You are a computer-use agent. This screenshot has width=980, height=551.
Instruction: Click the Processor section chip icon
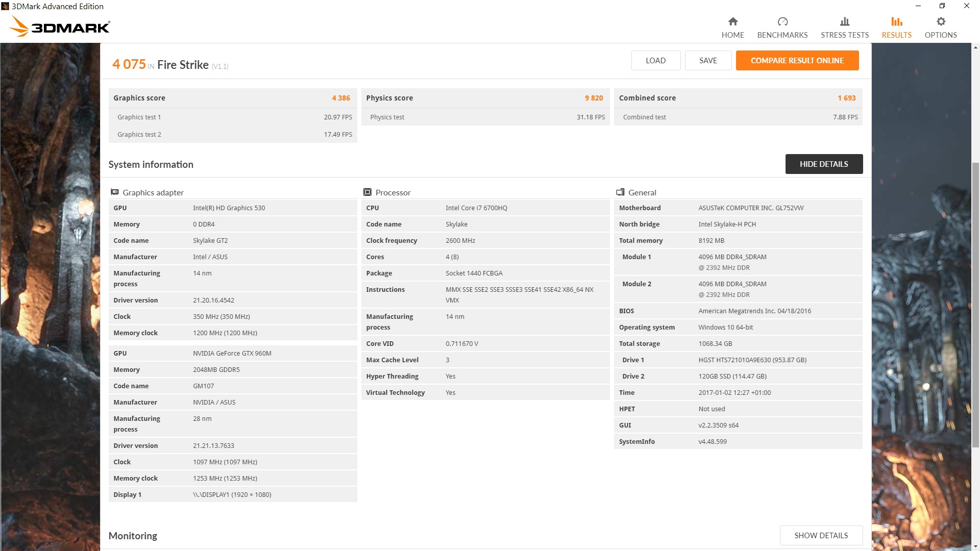(x=367, y=192)
